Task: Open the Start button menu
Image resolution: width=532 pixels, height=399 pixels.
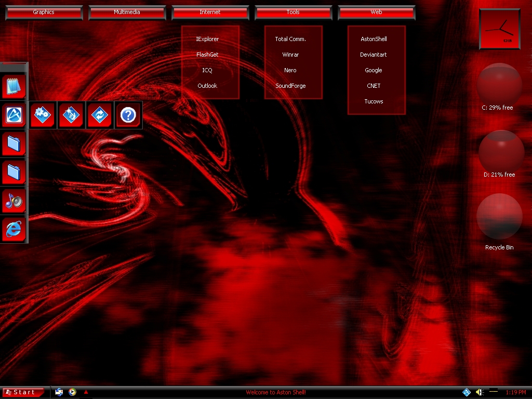Action: (23, 392)
